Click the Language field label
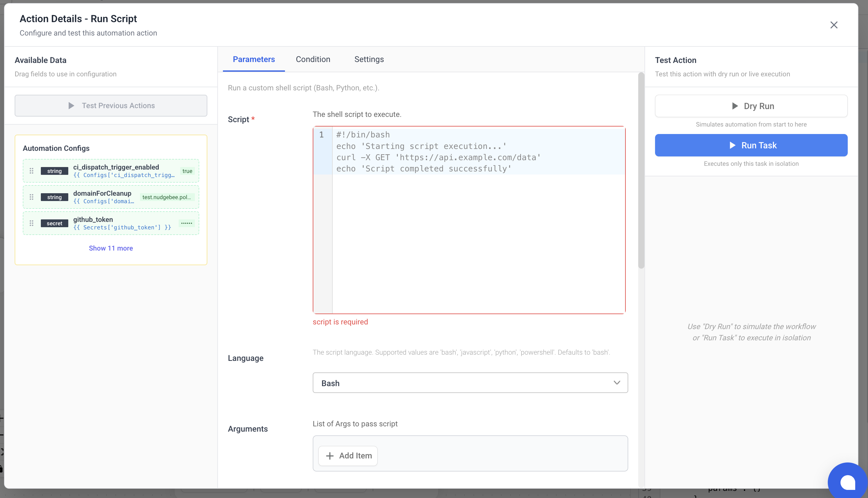Screen dimensions: 868x498 coord(246,358)
